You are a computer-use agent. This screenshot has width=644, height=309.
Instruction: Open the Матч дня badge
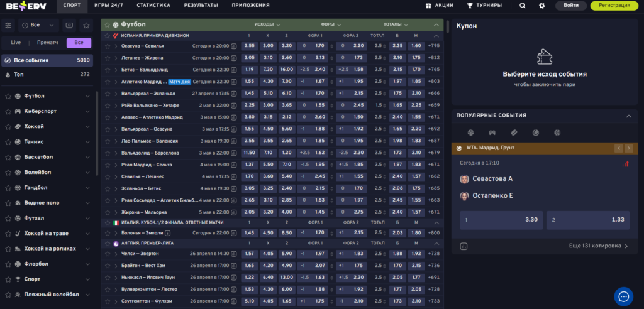(x=179, y=82)
